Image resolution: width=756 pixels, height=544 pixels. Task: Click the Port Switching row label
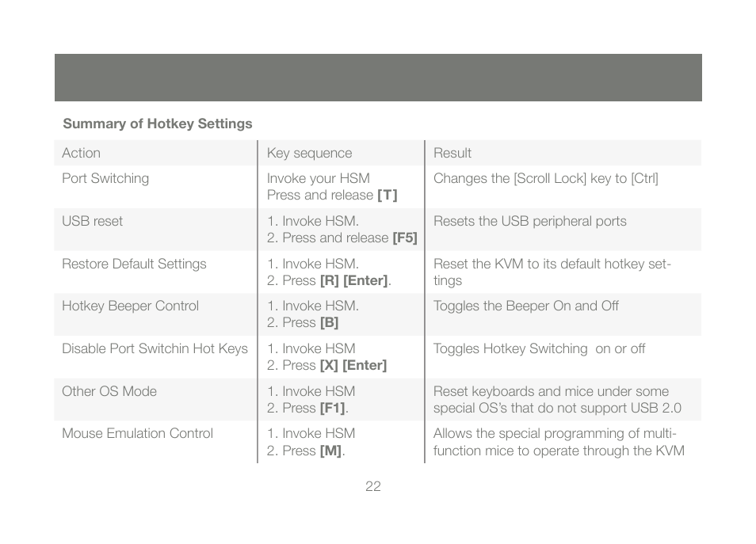point(105,178)
